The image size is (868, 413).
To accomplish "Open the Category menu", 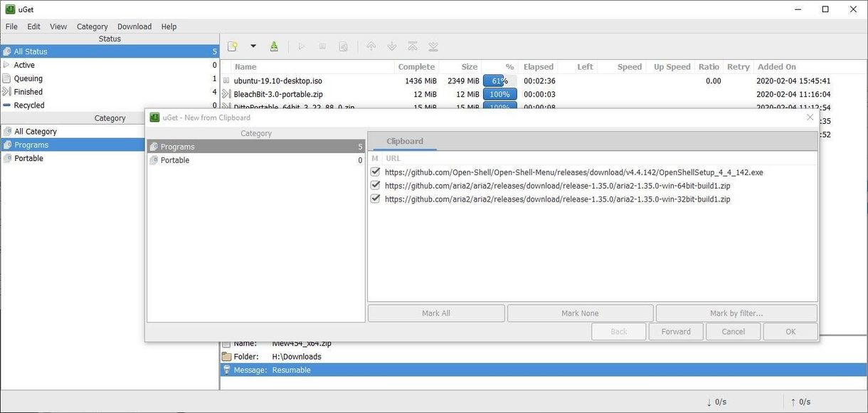I will coord(92,26).
